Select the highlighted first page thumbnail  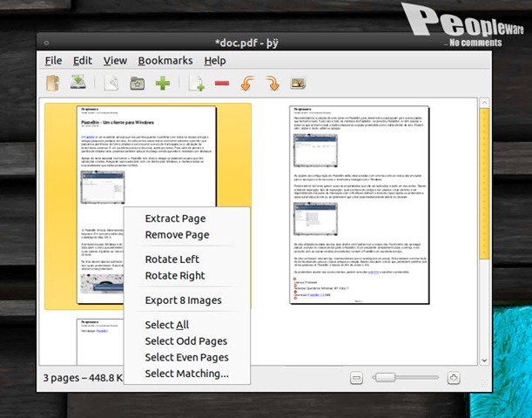[x=146, y=205]
